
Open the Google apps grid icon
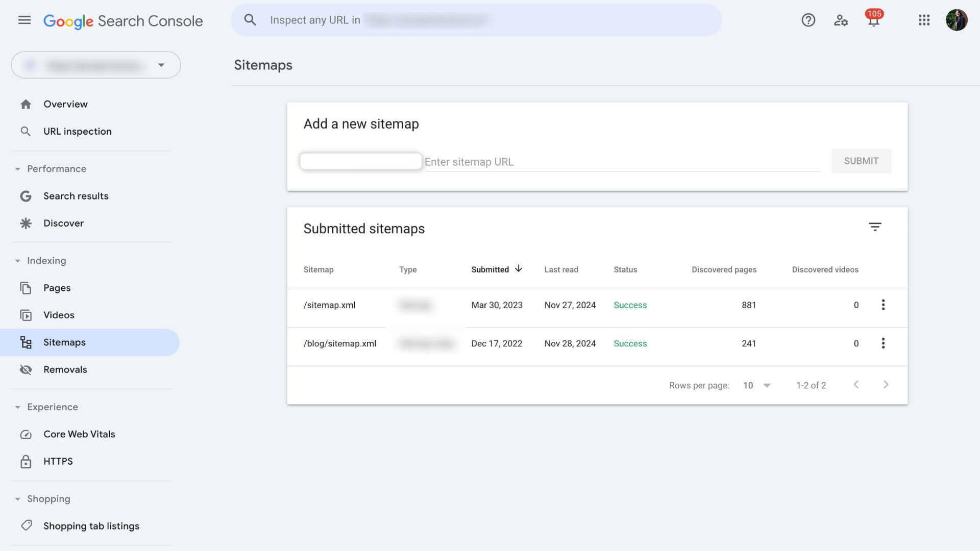924,20
